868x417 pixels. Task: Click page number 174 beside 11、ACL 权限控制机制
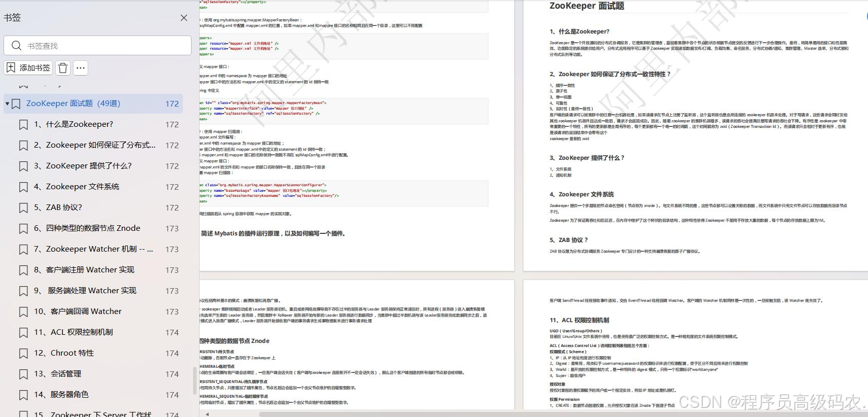click(x=172, y=333)
